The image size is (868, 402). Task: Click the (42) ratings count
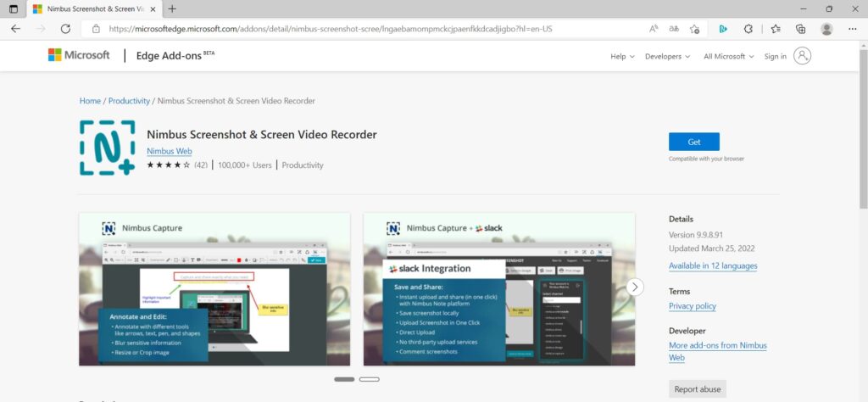[201, 165]
